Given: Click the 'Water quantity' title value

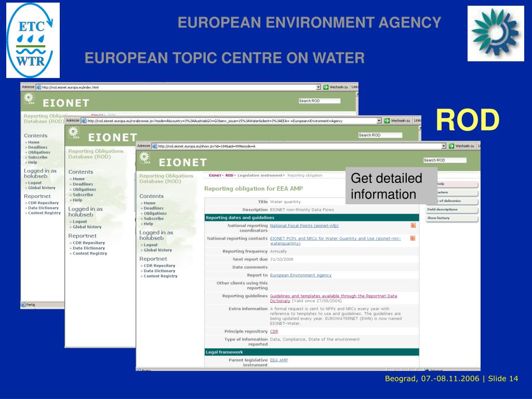Looking at the screenshot, I should pos(285,202).
